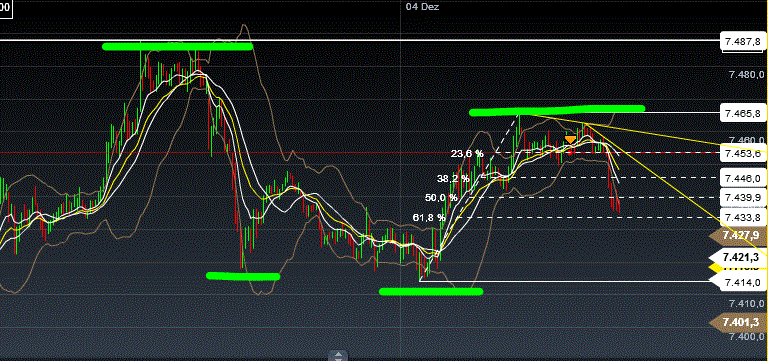Click the 7.446,0 Fibonacci price label
The image size is (768, 361).
click(743, 178)
